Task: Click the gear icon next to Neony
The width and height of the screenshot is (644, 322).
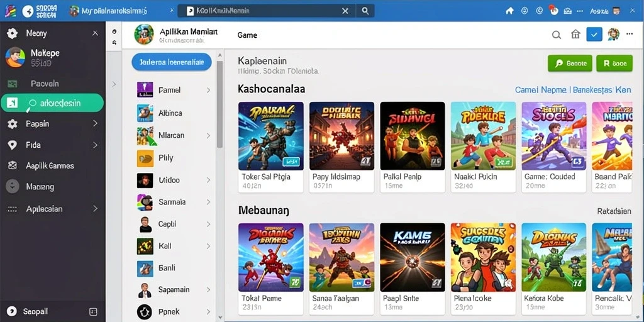Action: point(13,33)
